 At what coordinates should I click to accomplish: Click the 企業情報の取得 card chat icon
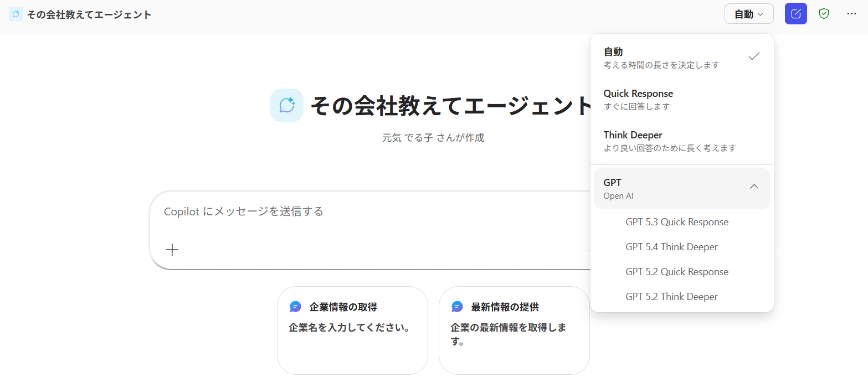pos(295,307)
